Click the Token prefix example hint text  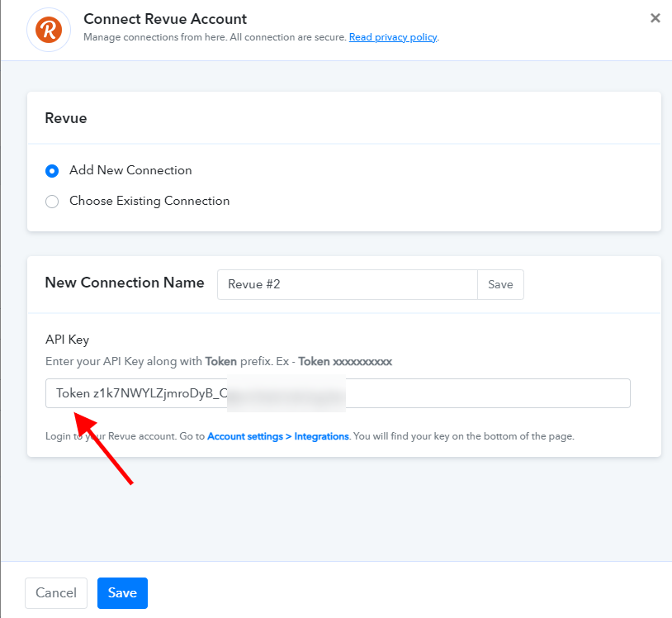tap(219, 362)
